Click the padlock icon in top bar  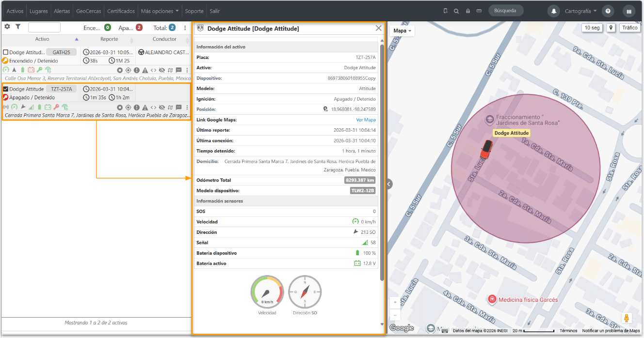(x=468, y=11)
